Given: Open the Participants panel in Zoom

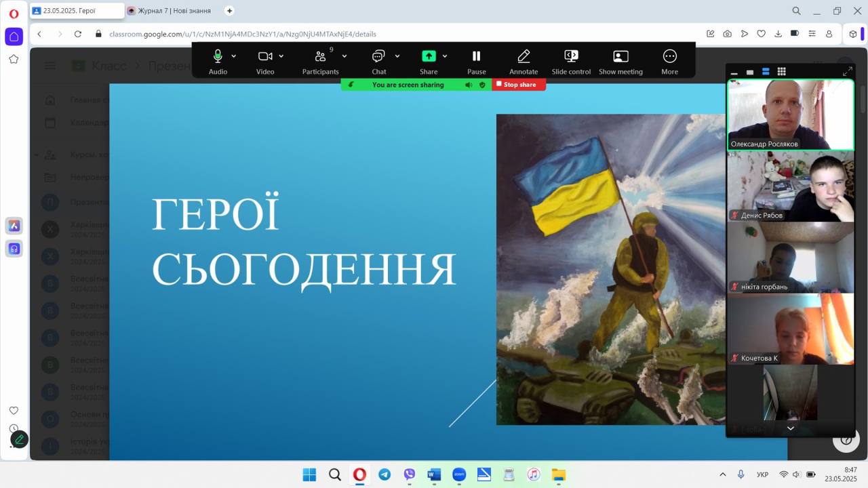Looking at the screenshot, I should click(x=320, y=61).
